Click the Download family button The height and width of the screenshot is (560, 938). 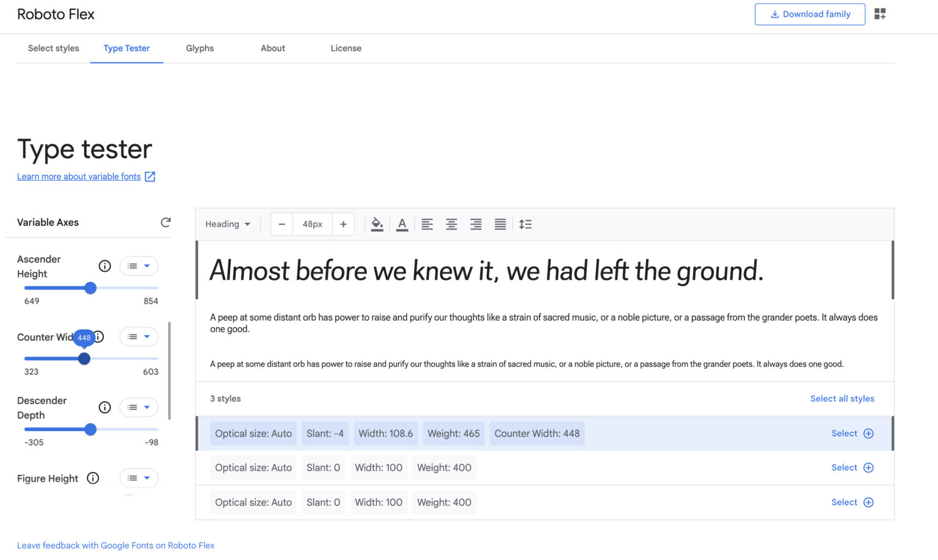tap(810, 14)
